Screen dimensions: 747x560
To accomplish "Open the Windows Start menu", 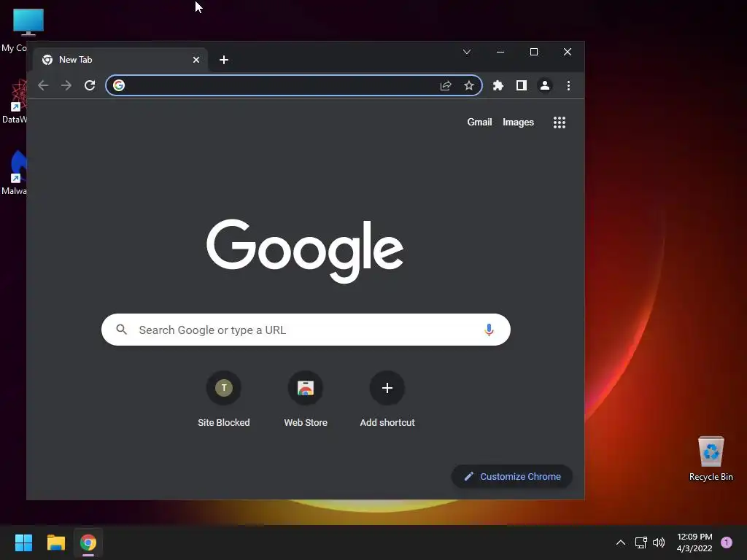I will (23, 542).
